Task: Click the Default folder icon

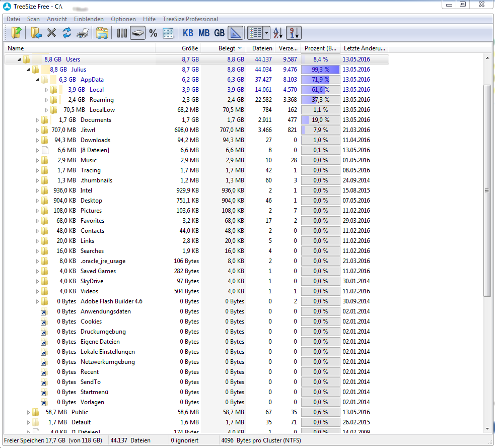Action: pos(36,422)
